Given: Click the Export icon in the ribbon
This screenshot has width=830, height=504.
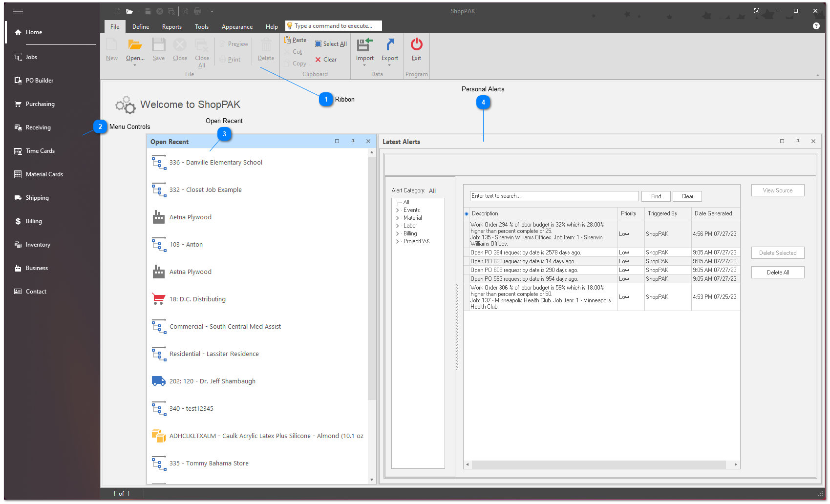Looking at the screenshot, I should pos(389,45).
